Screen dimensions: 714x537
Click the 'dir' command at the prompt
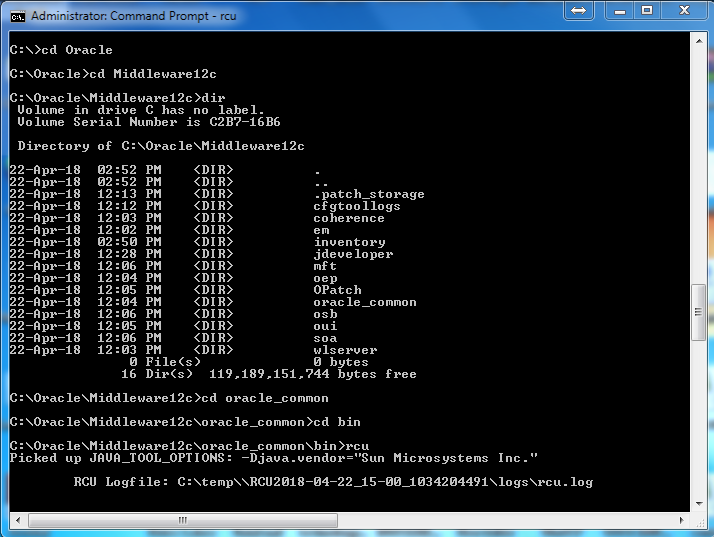(x=214, y=98)
